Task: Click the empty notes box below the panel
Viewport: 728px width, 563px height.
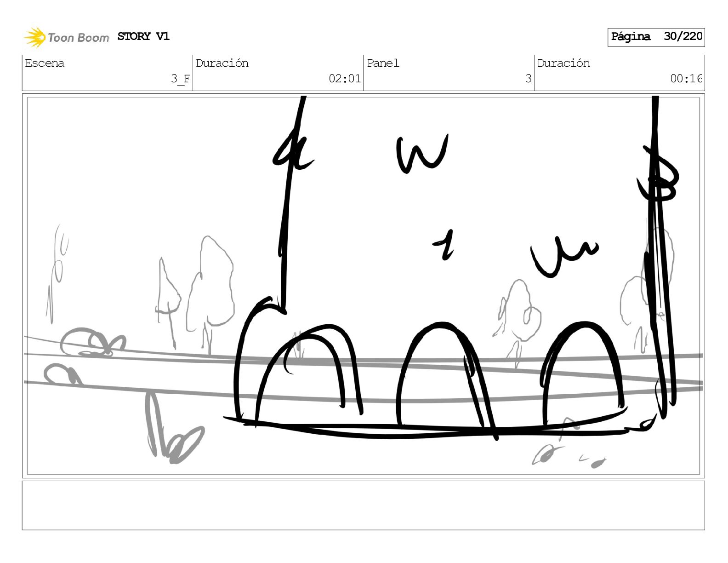Action: pos(363,506)
